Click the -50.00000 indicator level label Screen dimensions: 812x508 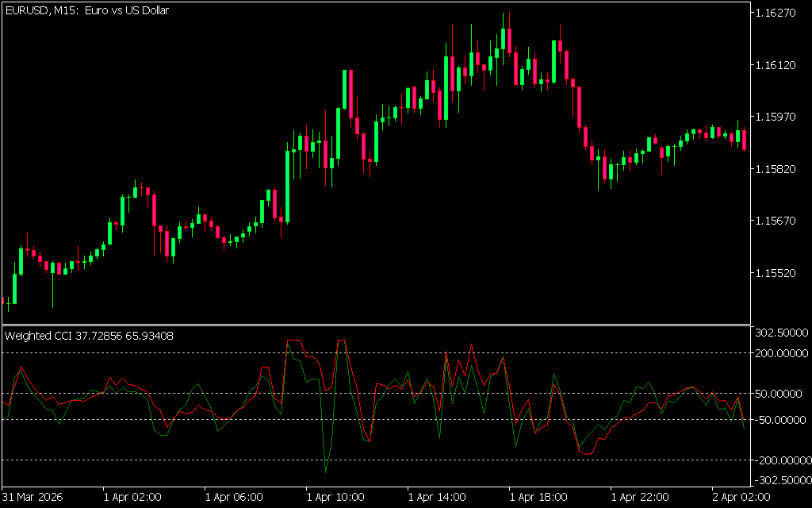pyautogui.click(x=781, y=420)
